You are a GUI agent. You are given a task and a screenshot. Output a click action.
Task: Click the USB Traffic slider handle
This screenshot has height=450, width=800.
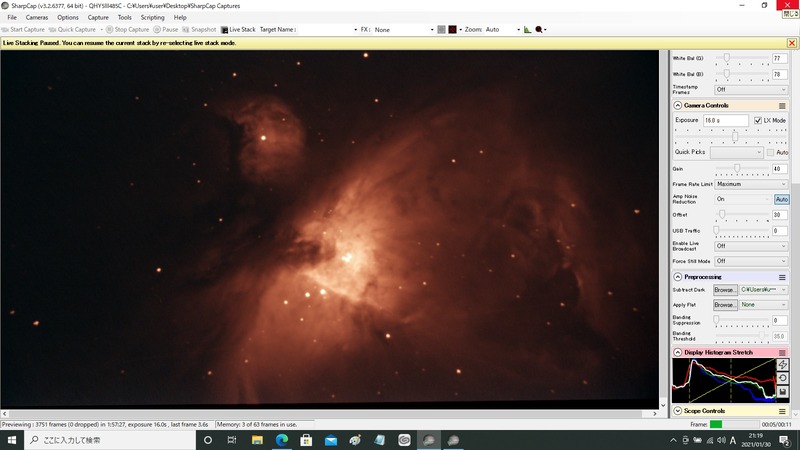coord(716,231)
